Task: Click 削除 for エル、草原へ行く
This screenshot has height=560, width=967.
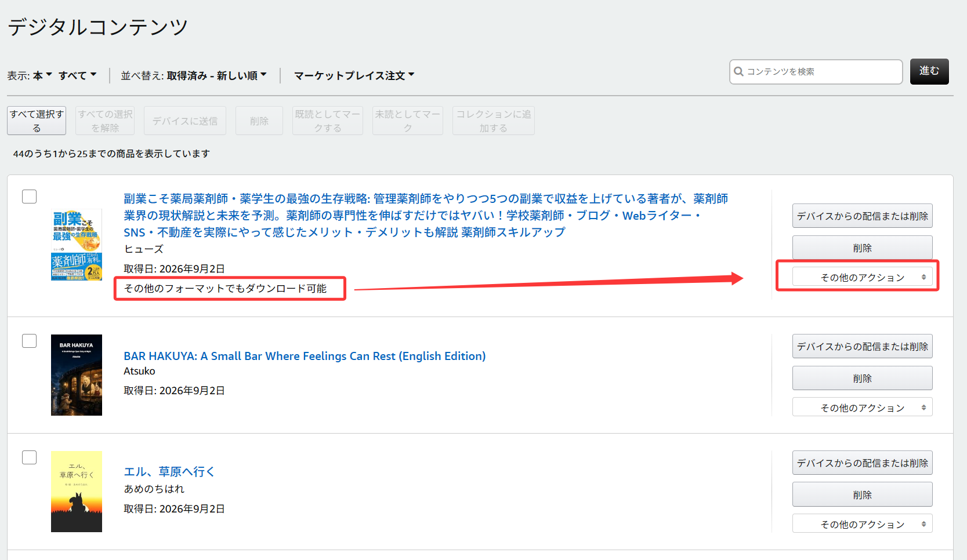Action: pos(862,494)
